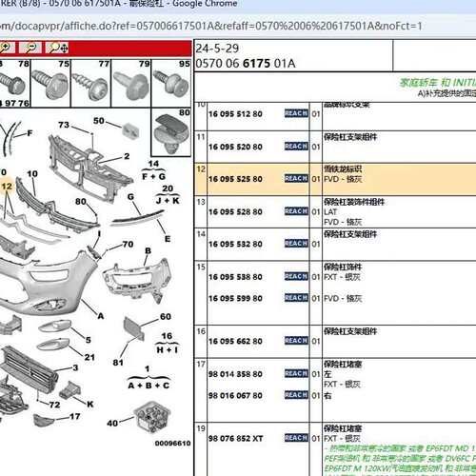Click callout number 2 in diagram
Viewport: 476px width, 476px height.
[127, 156]
